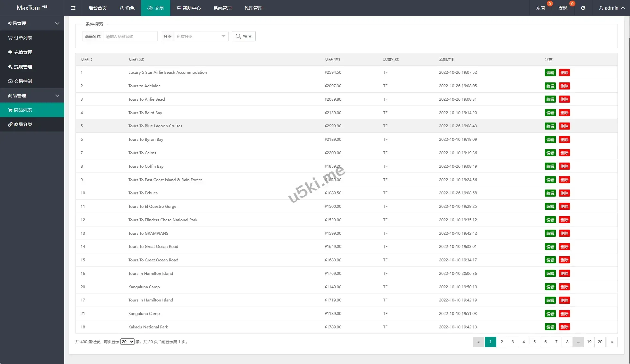630x364 pixels.
Task: Click the 搜索 search button
Action: (244, 36)
